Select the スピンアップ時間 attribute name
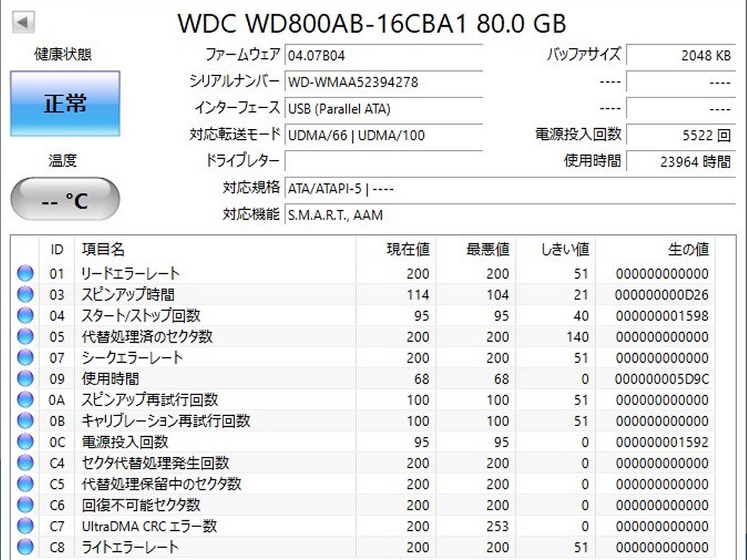Image resolution: width=747 pixels, height=560 pixels. tap(128, 294)
